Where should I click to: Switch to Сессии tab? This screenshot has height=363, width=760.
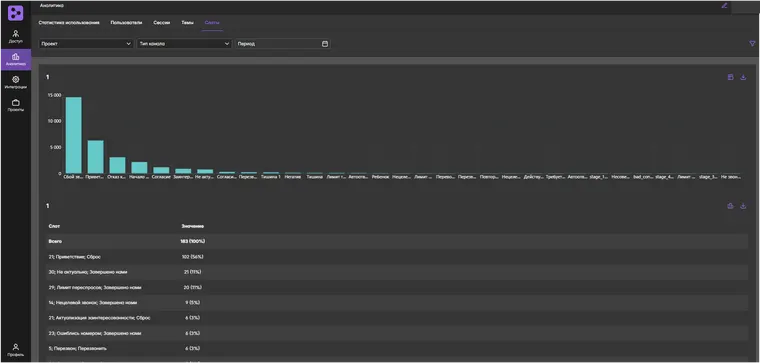coord(161,23)
